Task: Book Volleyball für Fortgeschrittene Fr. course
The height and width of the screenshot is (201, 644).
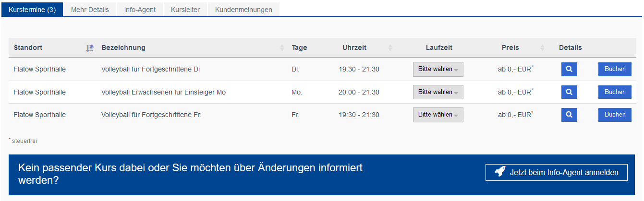Action: [615, 115]
